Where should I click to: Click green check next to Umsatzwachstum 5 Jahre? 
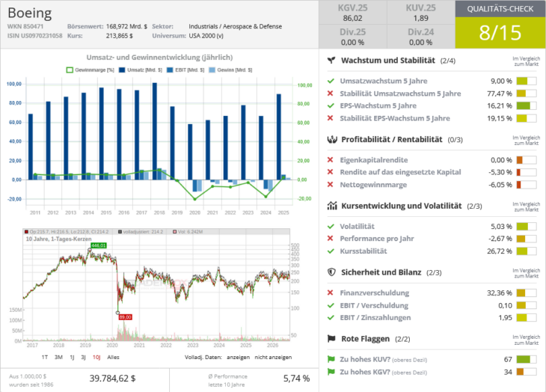tap(331, 81)
